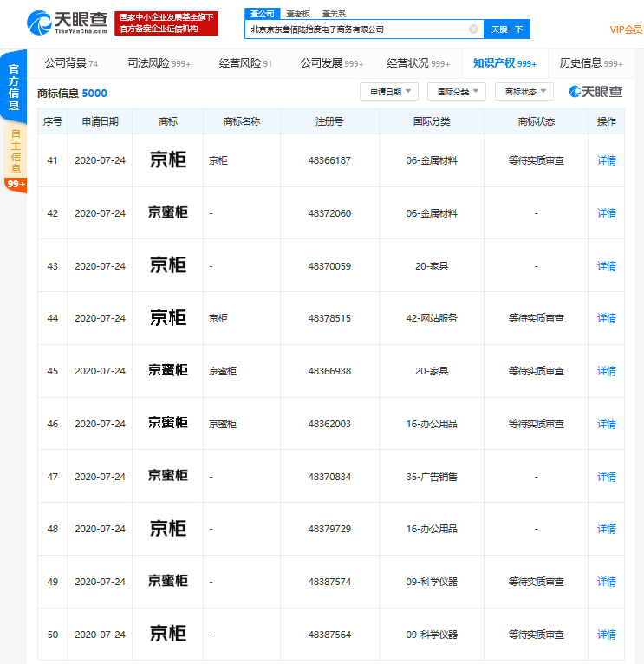Viewport: 644px width, 664px height.
Task: Click the 09-科学仪器 cell in row 49
Action: coord(432,582)
